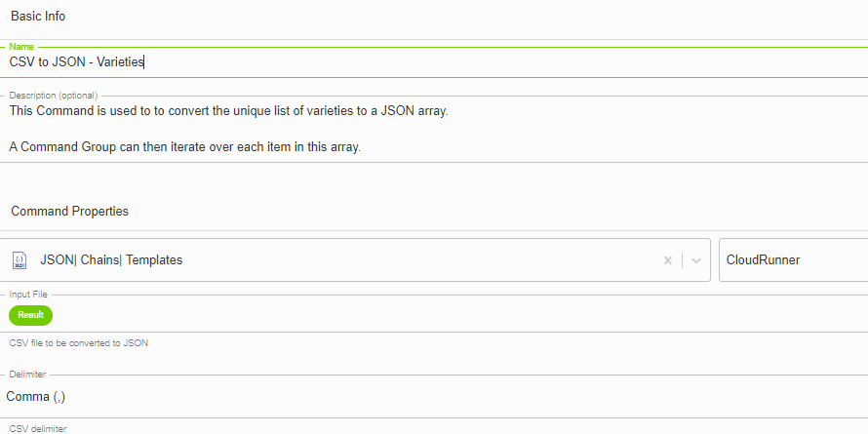This screenshot has width=868, height=434.
Task: Click the 'CSV delimiter' helper text
Action: (38, 428)
